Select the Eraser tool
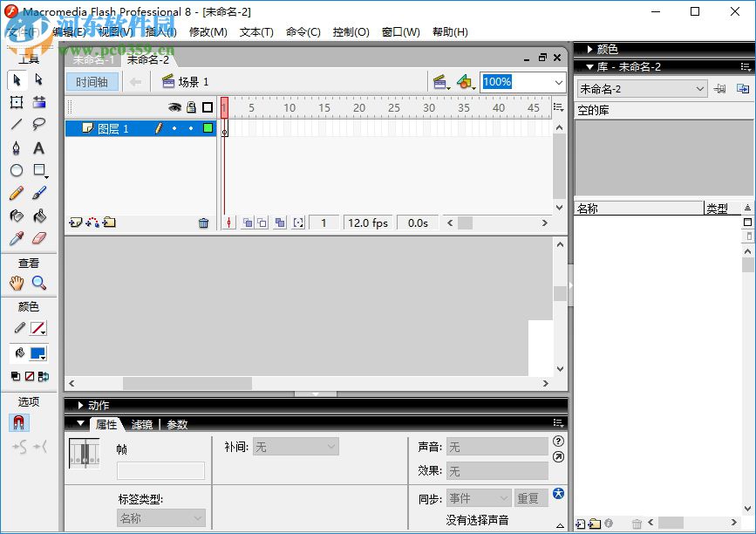 point(41,238)
